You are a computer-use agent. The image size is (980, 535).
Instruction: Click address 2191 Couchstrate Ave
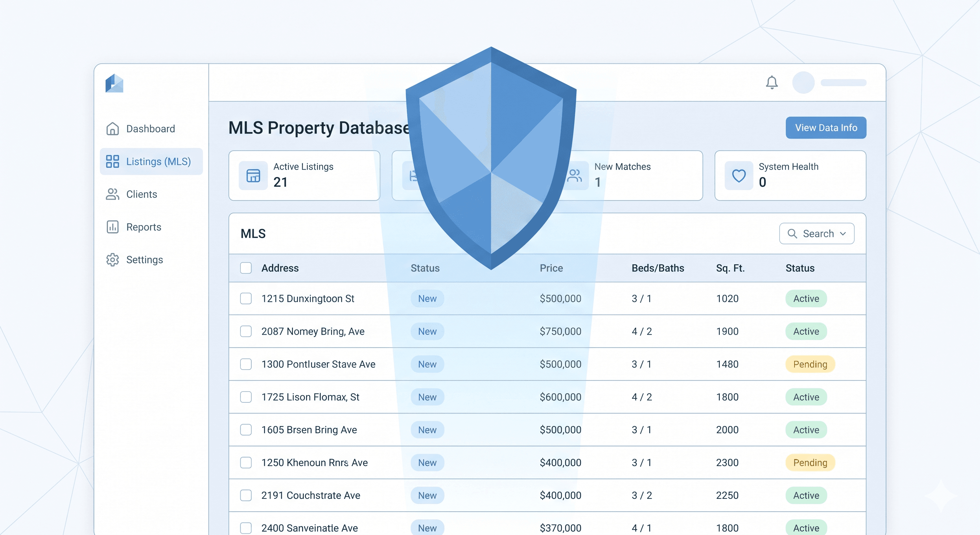pyautogui.click(x=310, y=495)
